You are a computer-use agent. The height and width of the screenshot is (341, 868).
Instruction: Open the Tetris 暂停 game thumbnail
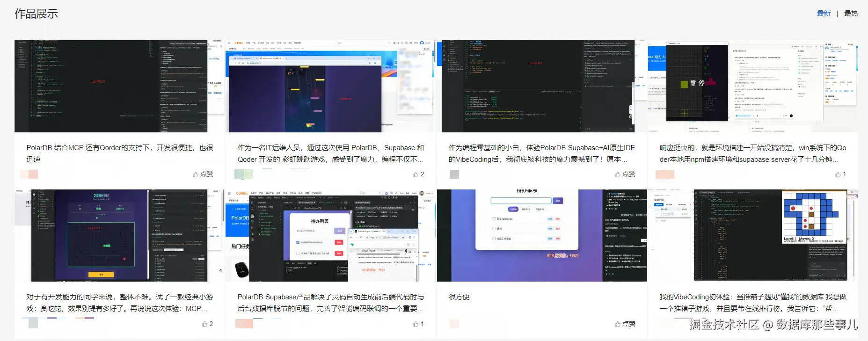(753, 86)
